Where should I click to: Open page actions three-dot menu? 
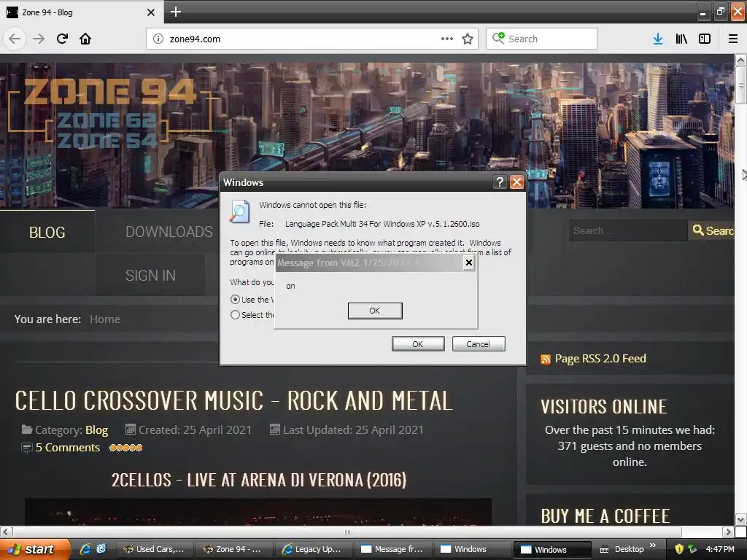point(447,39)
